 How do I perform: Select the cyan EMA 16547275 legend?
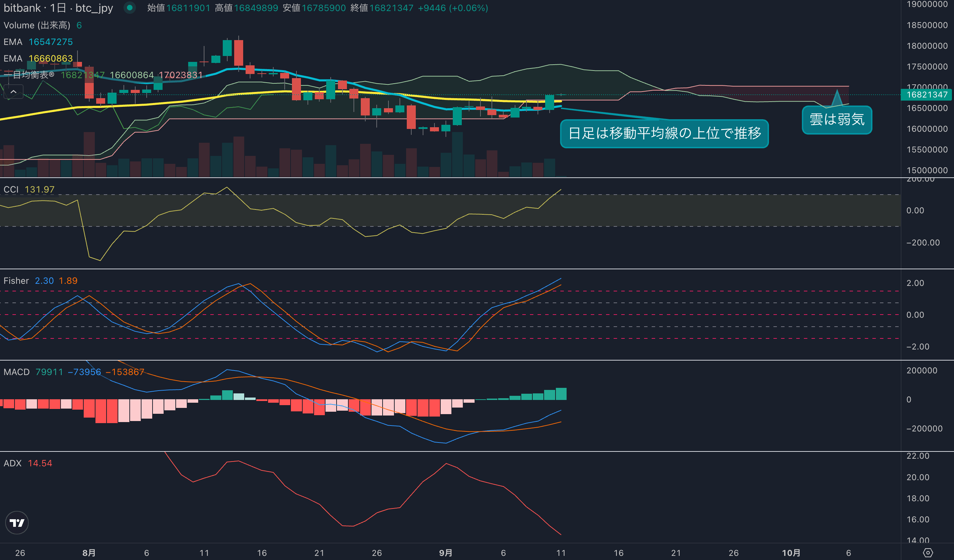(38, 42)
